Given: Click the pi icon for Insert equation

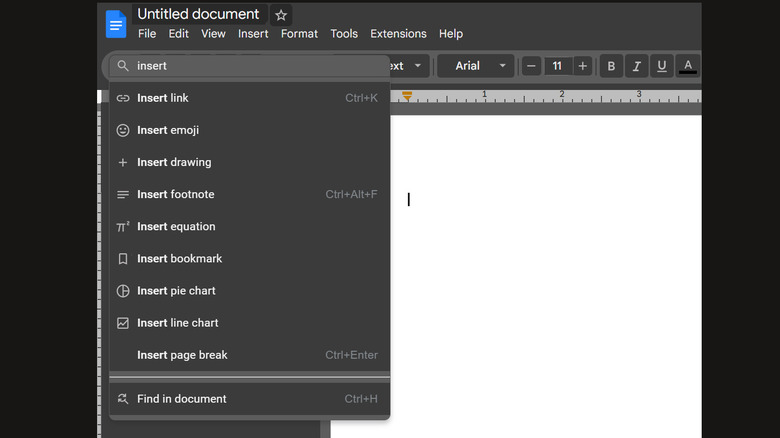Looking at the screenshot, I should 123,227.
